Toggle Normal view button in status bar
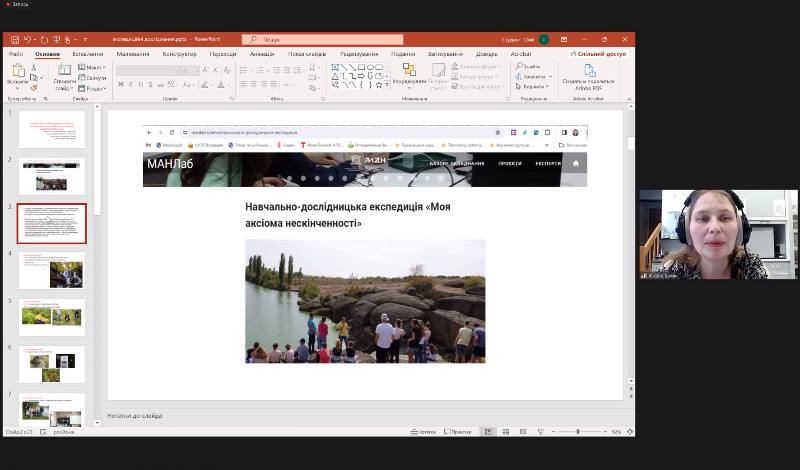 (x=488, y=432)
